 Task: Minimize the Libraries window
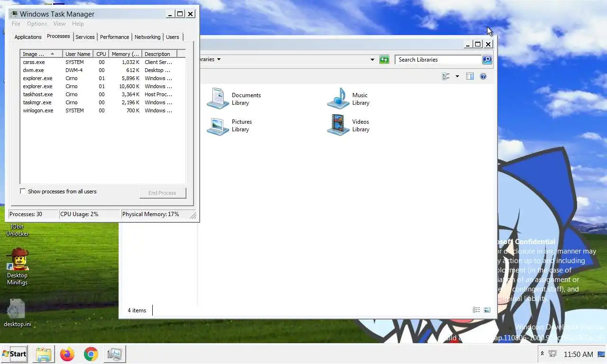click(468, 44)
